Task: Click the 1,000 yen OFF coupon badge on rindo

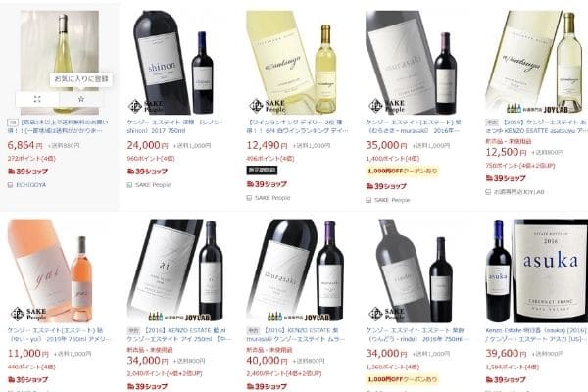Action: point(403,379)
